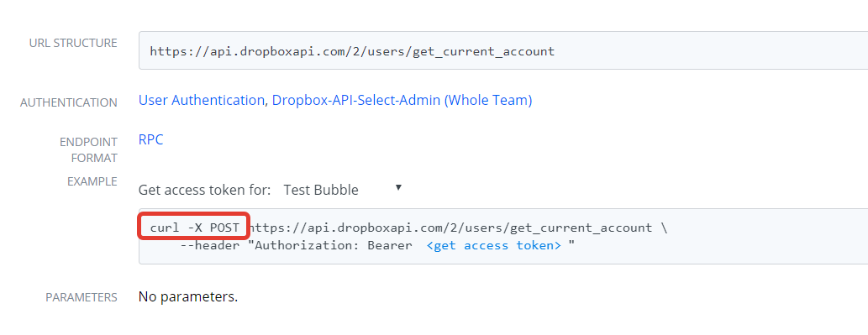Click the EXAMPLE label
The image size is (868, 335).
92,181
